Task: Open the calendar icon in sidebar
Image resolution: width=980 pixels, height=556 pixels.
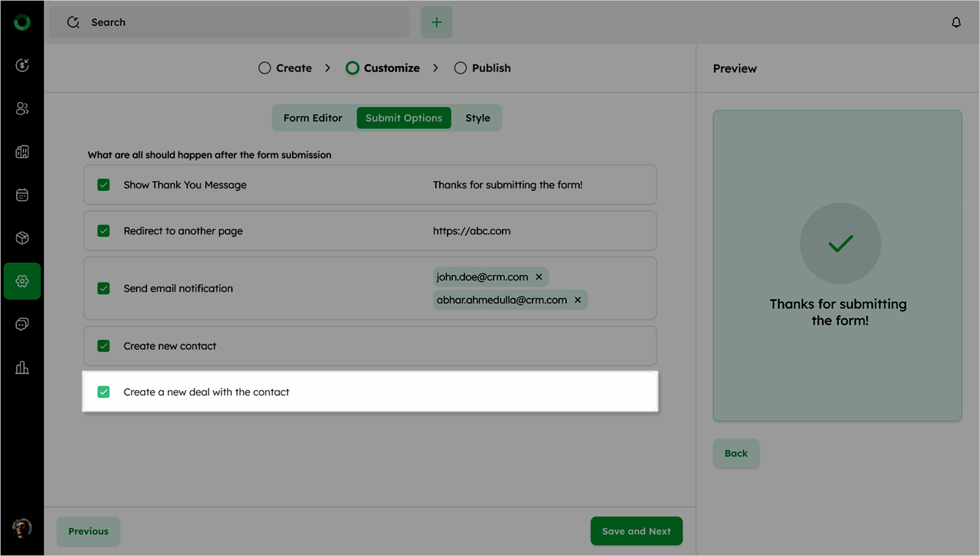Action: tap(22, 195)
